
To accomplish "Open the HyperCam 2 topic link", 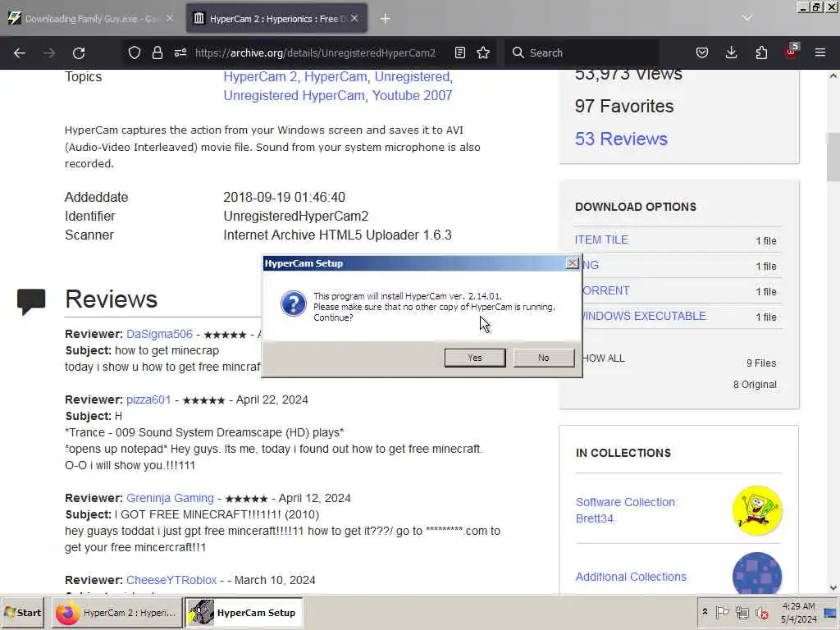I will (260, 76).
